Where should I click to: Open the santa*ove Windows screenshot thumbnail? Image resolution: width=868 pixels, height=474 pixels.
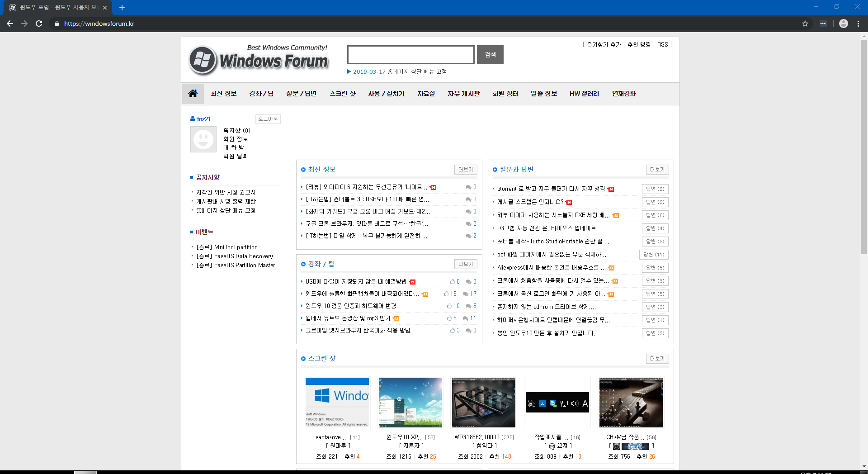pos(337,403)
